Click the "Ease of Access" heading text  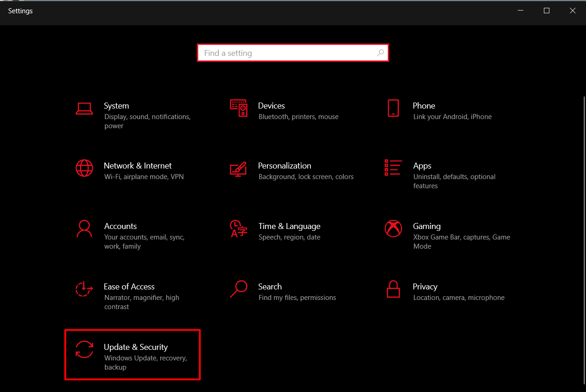129,287
